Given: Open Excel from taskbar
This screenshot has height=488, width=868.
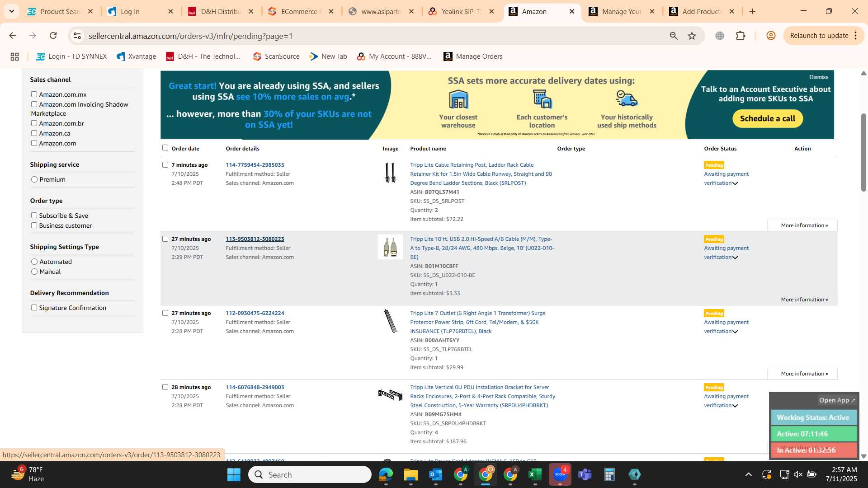Looking at the screenshot, I should click(x=535, y=474).
